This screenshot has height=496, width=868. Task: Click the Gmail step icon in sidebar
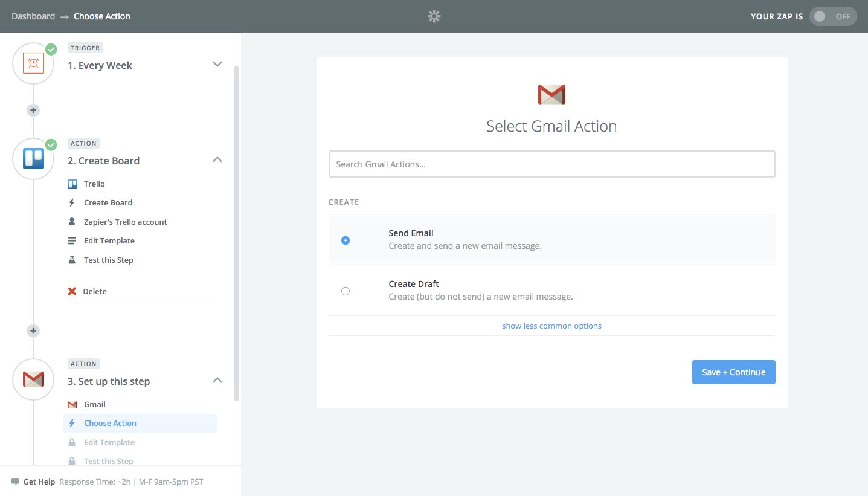34,379
